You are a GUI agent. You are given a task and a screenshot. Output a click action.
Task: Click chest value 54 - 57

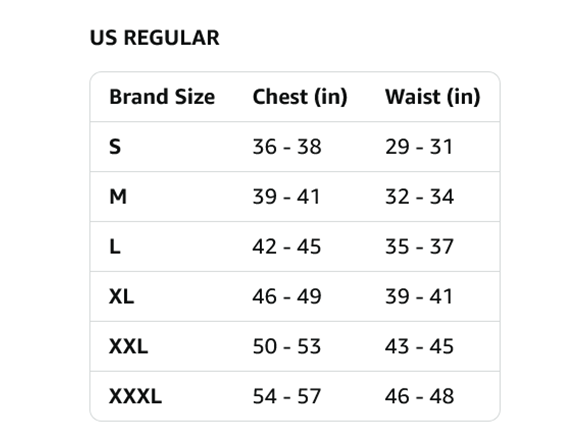(x=287, y=396)
